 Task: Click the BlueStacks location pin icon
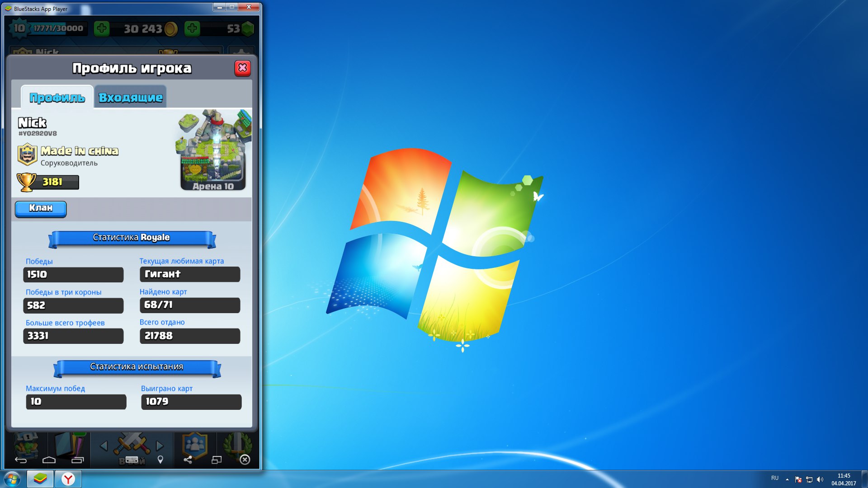(160, 460)
